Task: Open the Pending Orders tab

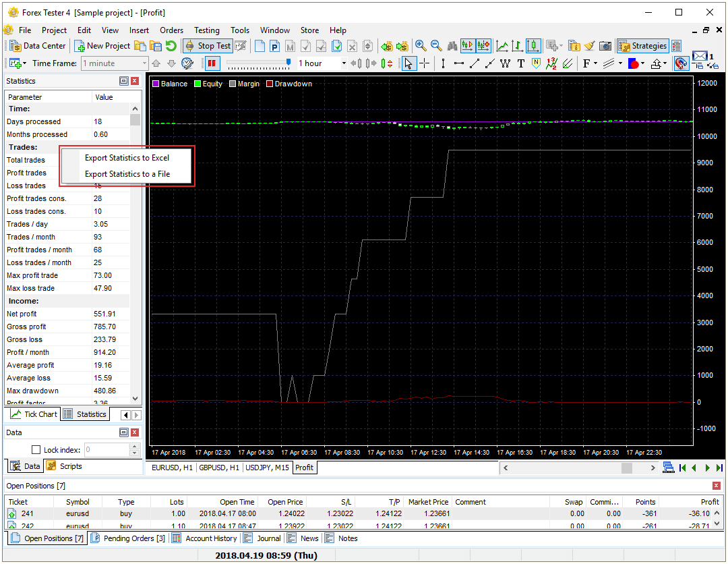Action: (x=127, y=538)
